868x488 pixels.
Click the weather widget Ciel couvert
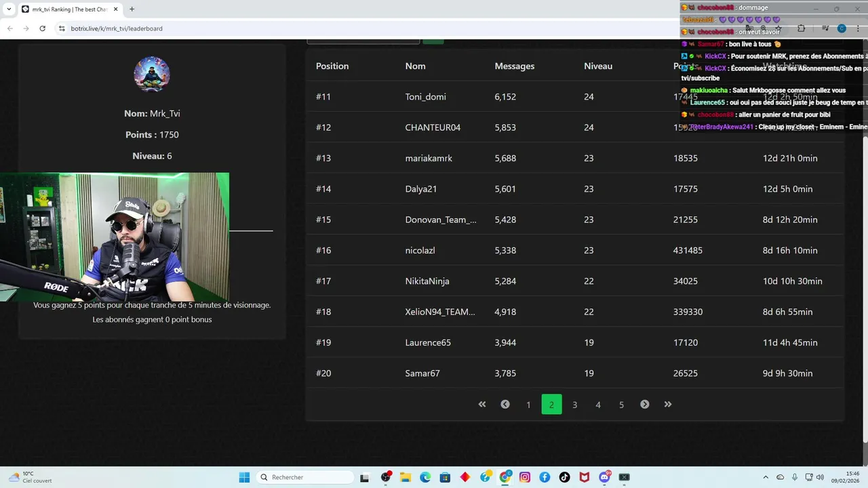click(31, 477)
